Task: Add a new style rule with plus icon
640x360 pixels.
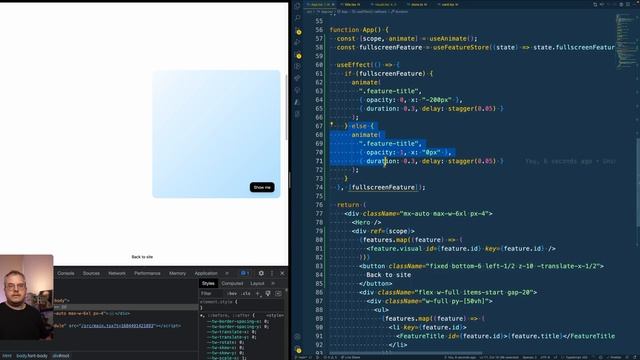Action: point(258,293)
